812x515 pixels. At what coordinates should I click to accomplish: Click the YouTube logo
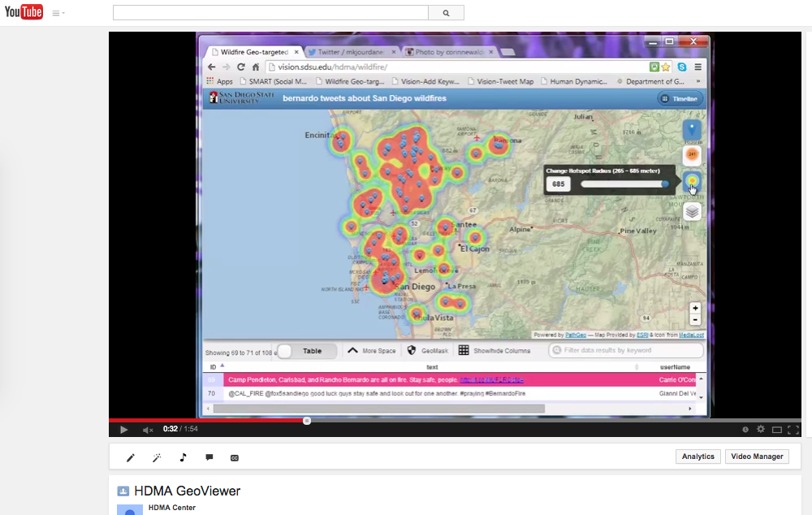click(24, 11)
